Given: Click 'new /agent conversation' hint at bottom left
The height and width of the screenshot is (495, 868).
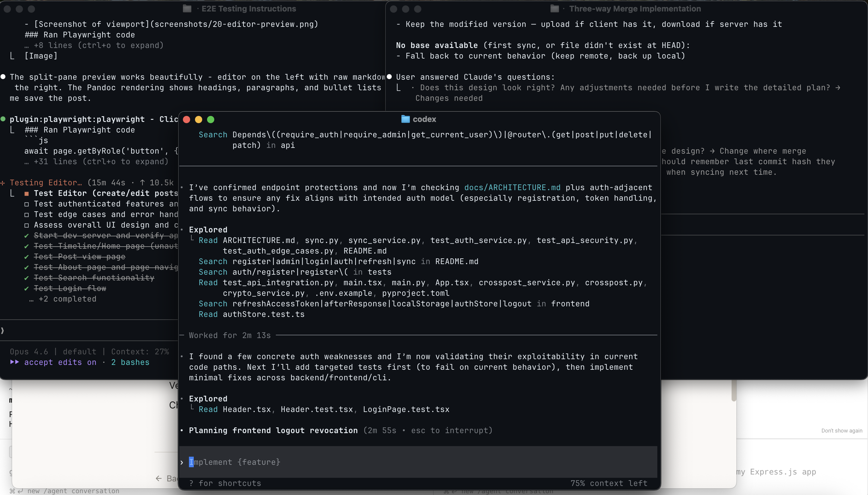Looking at the screenshot, I should click(73, 491).
